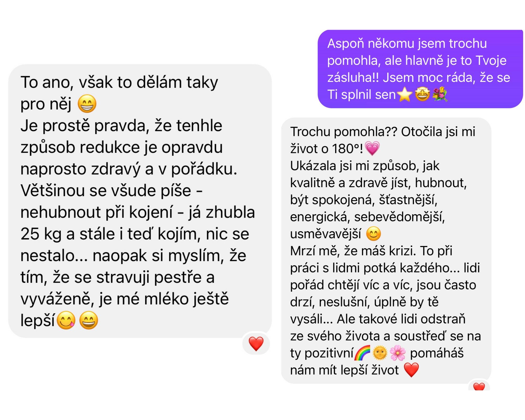This screenshot has width=525, height=420.
Task: Click the rainbow emoji after 'ty pozitivní'
Action: 362,353
